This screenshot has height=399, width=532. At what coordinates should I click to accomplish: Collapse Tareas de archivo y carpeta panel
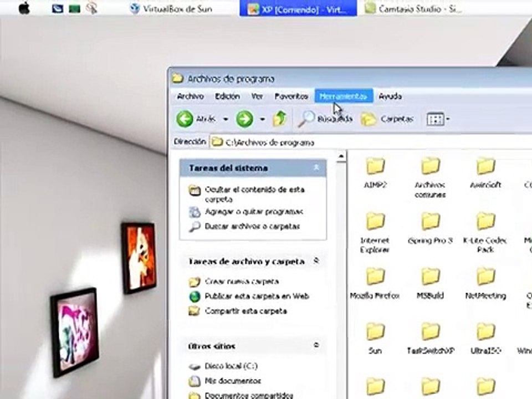316,261
